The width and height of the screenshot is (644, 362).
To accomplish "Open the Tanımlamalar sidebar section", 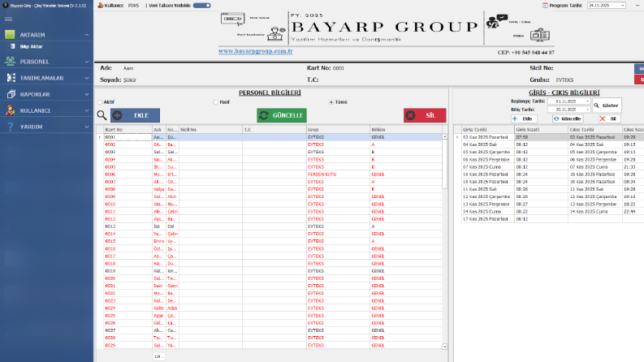I will click(x=46, y=78).
